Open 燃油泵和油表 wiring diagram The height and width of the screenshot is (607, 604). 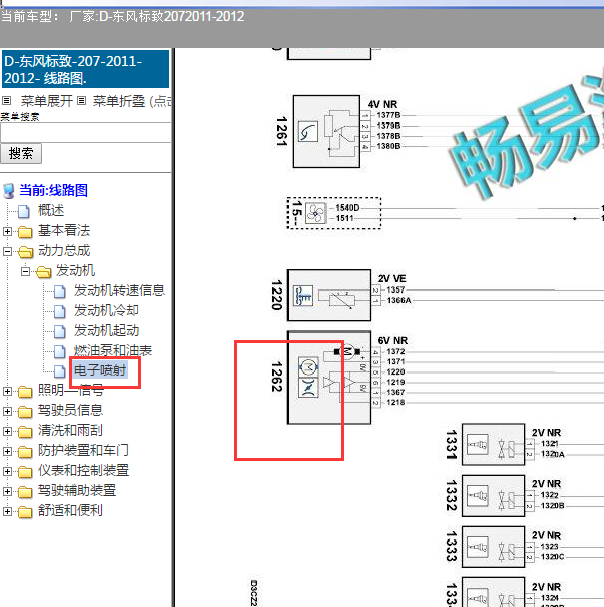pyautogui.click(x=113, y=351)
